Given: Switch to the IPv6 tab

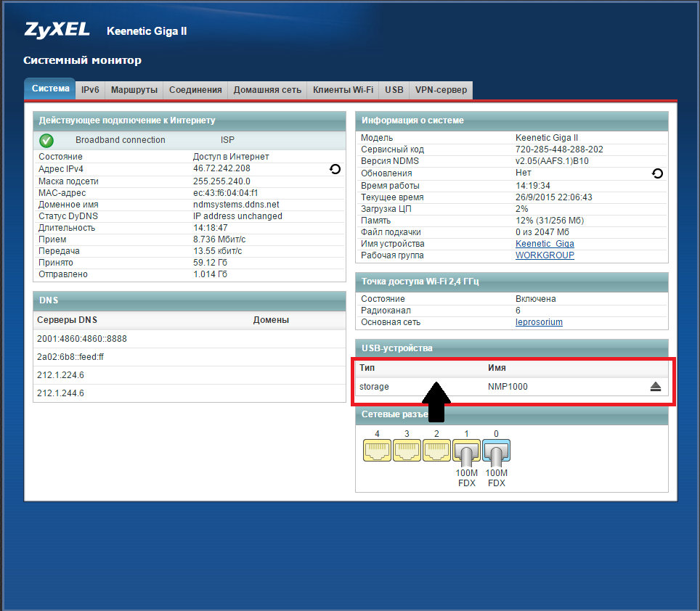Looking at the screenshot, I should (90, 90).
